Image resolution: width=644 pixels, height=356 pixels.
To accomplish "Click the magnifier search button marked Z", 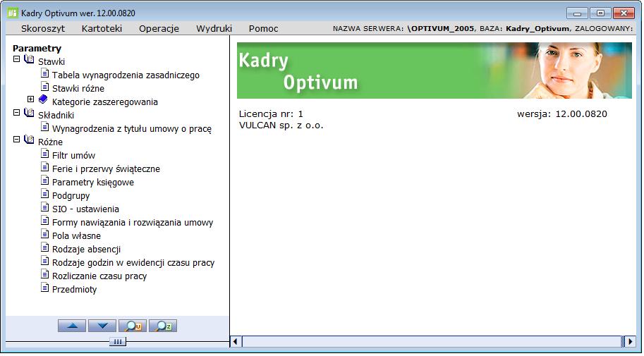I will point(163,326).
